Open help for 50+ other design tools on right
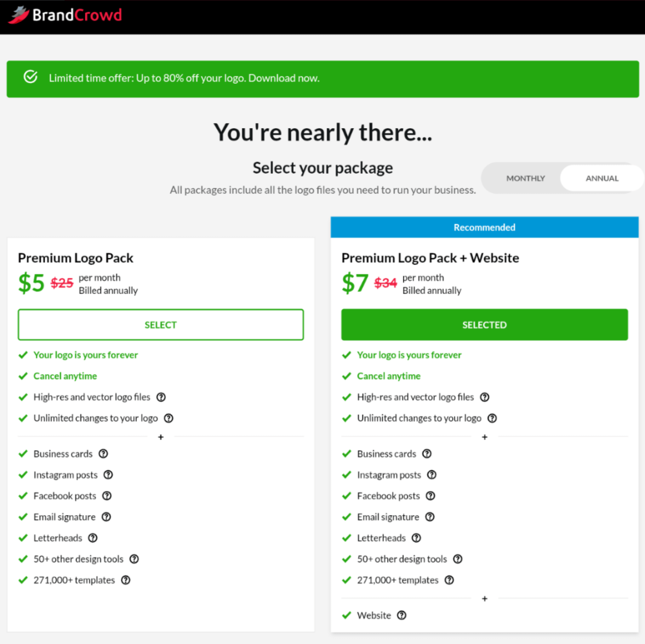645x644 pixels. point(458,559)
